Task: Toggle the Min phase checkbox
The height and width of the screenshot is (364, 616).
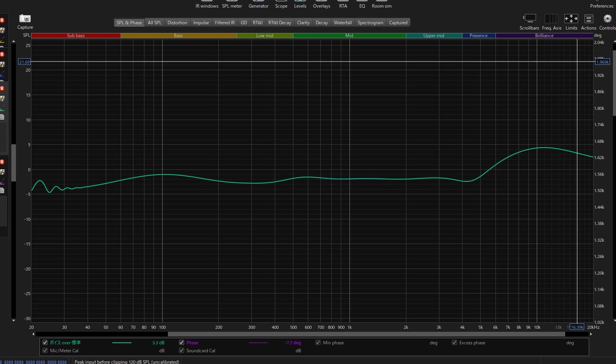Action: click(318, 342)
